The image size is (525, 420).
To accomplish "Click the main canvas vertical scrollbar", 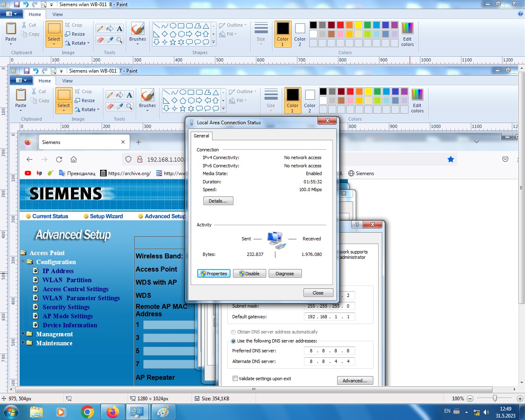I will [x=522, y=188].
